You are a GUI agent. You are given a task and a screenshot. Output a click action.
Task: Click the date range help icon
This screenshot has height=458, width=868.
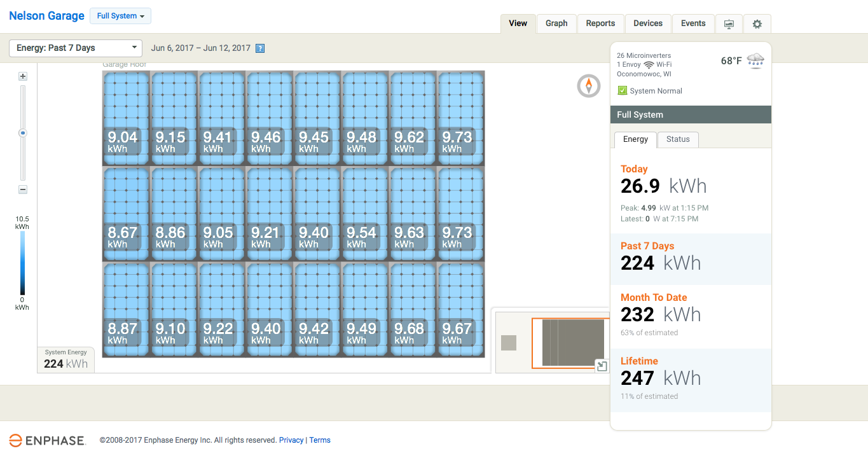click(x=259, y=48)
